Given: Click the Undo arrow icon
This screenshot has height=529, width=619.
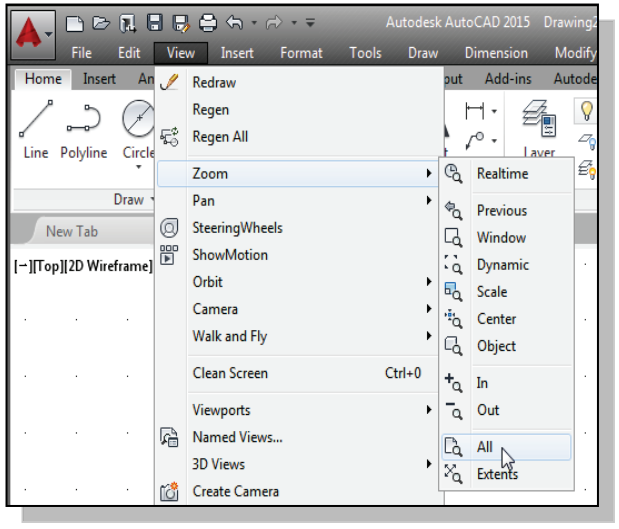Looking at the screenshot, I should pyautogui.click(x=235, y=23).
